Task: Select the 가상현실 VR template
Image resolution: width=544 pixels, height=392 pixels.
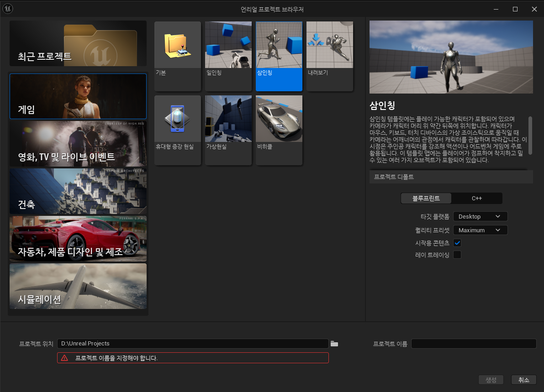Action: click(x=228, y=130)
